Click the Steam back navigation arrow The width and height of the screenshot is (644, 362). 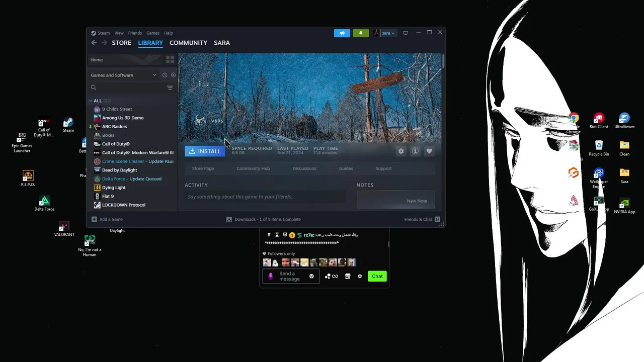[x=94, y=43]
